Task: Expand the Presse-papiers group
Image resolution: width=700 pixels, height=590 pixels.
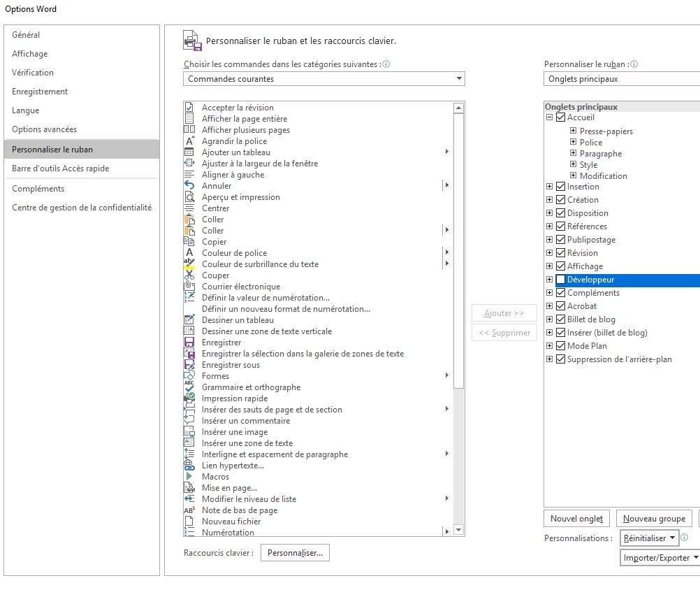Action: [x=574, y=131]
